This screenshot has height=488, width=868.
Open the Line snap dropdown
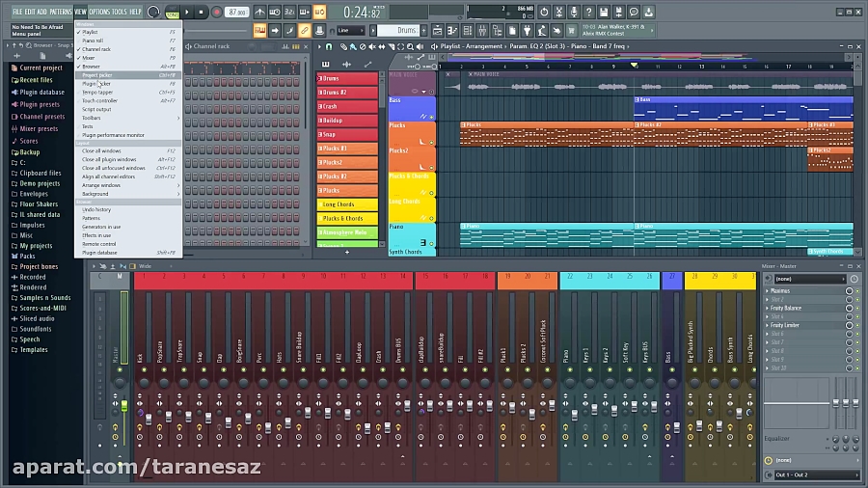tap(350, 30)
